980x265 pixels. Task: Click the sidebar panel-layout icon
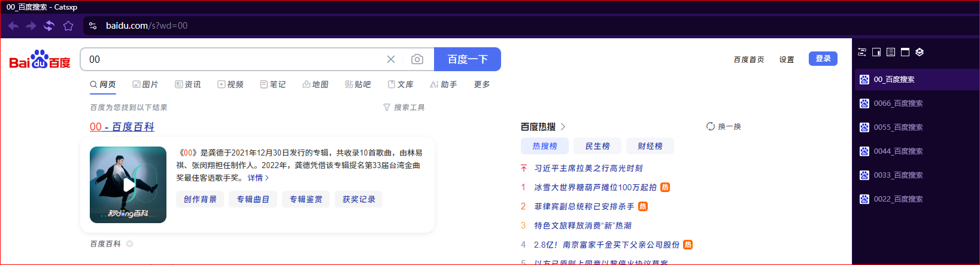[876, 52]
